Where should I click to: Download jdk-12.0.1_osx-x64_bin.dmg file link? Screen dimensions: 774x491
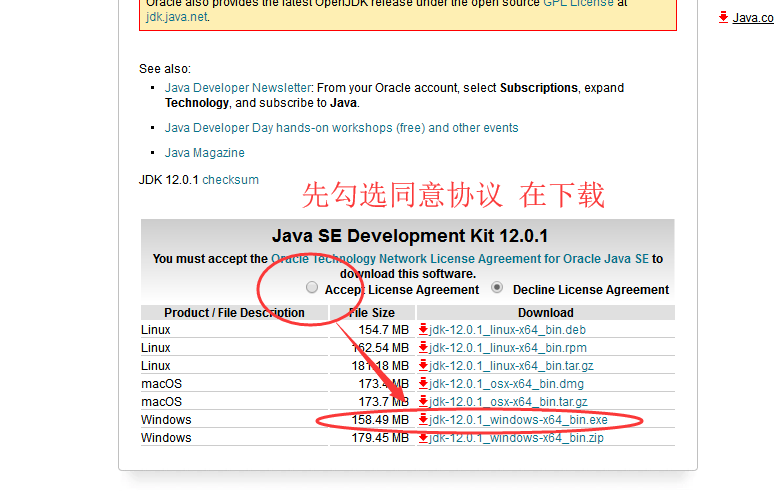pyautogui.click(x=506, y=384)
